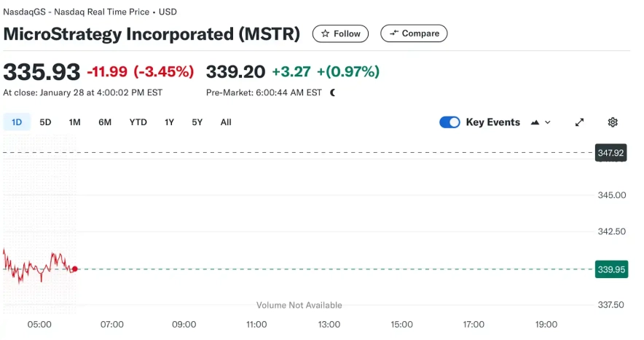Select the All time range

(226, 122)
